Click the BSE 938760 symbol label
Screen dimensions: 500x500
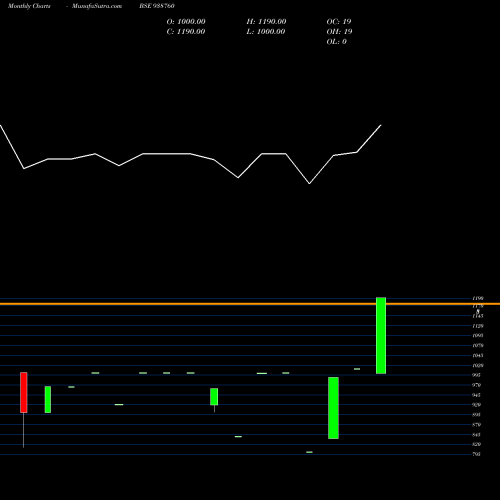tap(157, 6)
